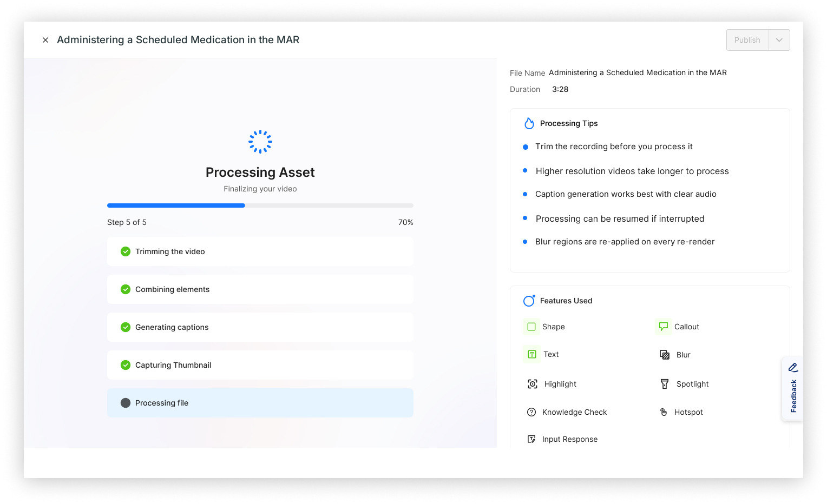Click the Processing Tips flame icon

pos(529,123)
